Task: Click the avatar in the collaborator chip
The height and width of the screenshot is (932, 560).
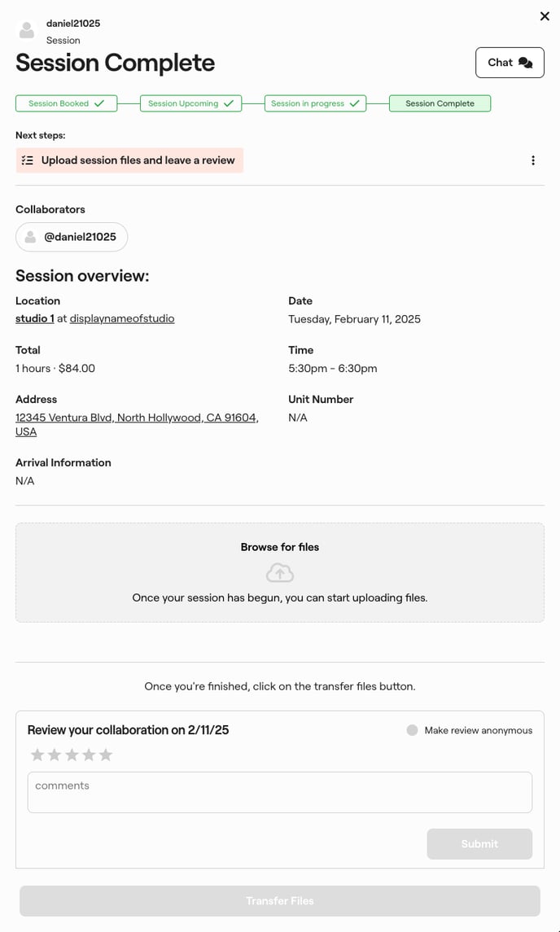Action: [31, 237]
